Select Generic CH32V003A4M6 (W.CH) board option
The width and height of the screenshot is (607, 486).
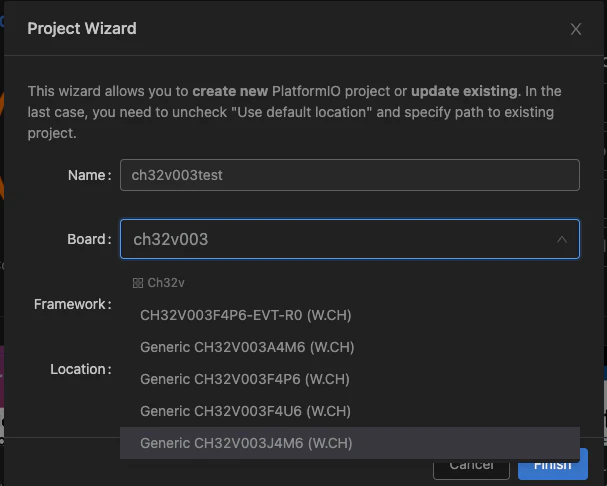[350, 347]
